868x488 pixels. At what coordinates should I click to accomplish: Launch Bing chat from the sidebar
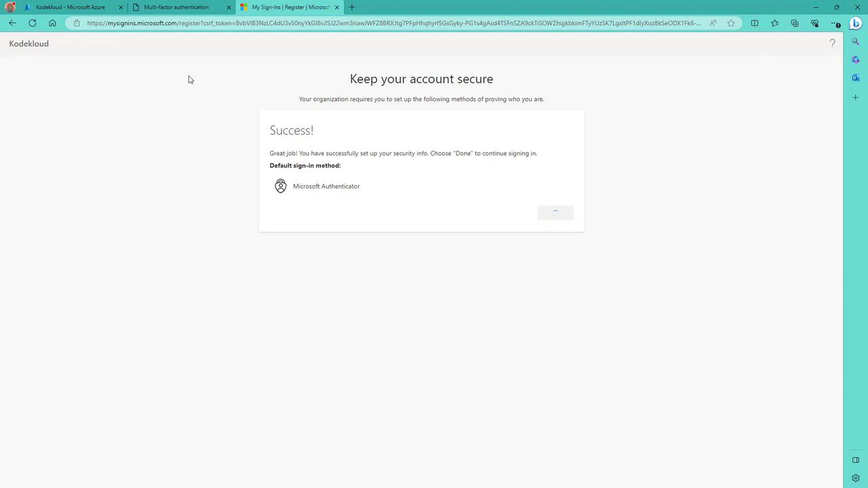point(856,24)
